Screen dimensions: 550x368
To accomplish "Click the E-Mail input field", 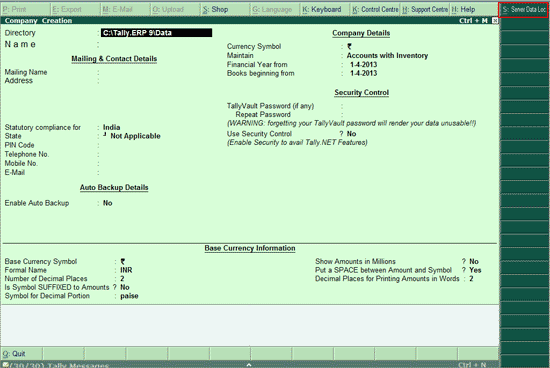I will point(156,173).
